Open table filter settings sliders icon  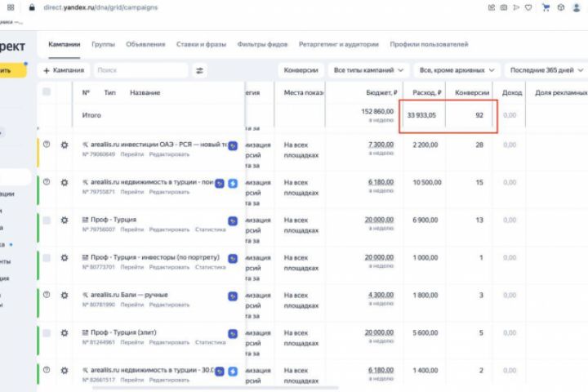pyautogui.click(x=199, y=70)
